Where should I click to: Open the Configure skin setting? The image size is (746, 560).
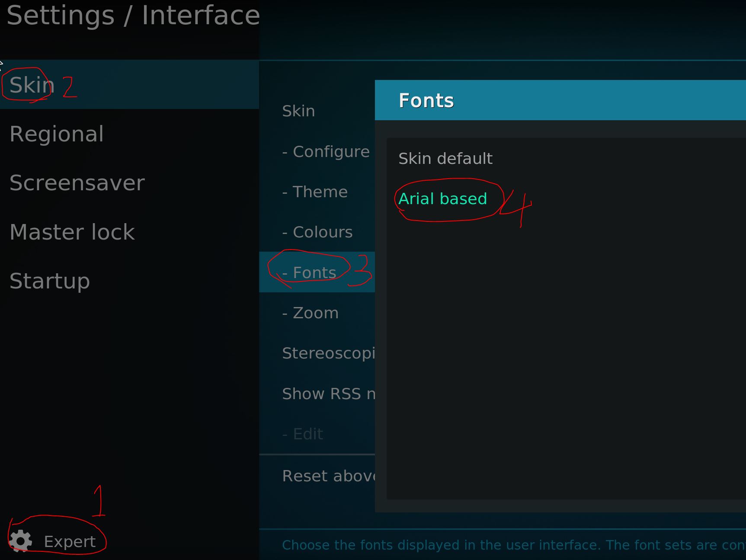point(317,151)
